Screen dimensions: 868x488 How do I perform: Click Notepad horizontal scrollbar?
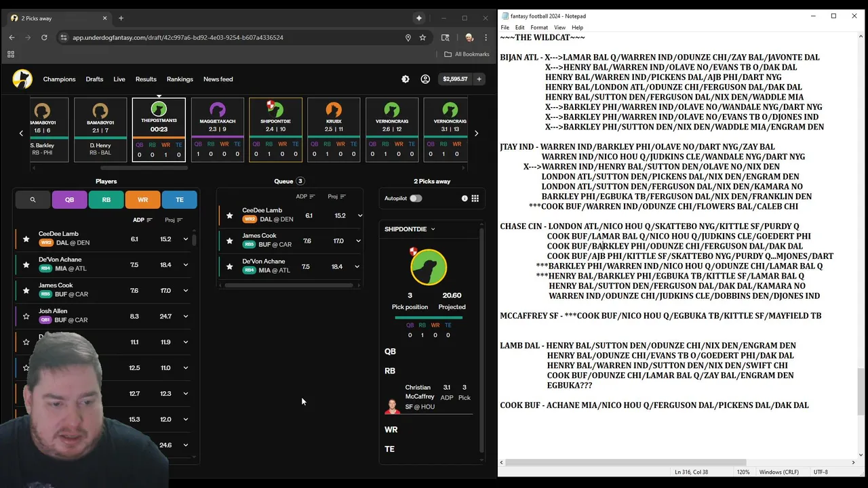click(x=625, y=462)
